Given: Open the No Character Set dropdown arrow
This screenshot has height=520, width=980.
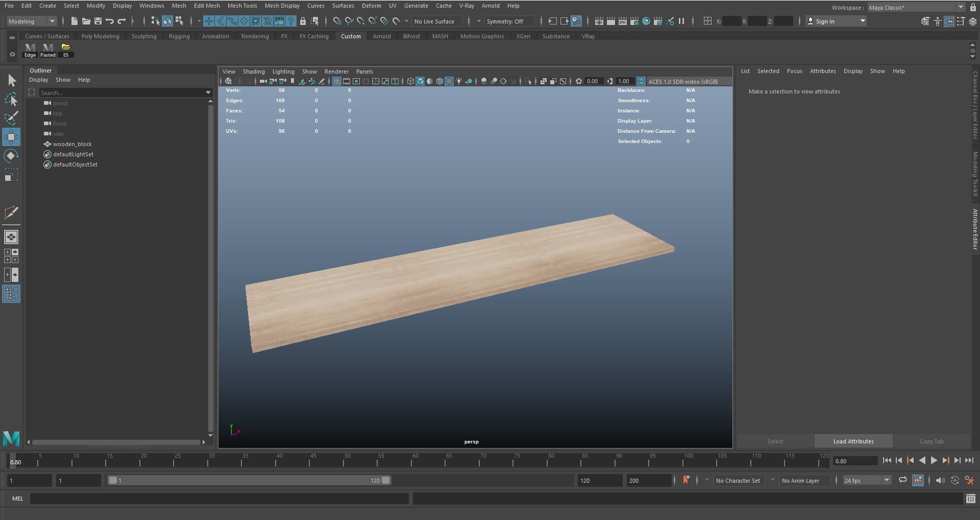Looking at the screenshot, I should click(706, 480).
